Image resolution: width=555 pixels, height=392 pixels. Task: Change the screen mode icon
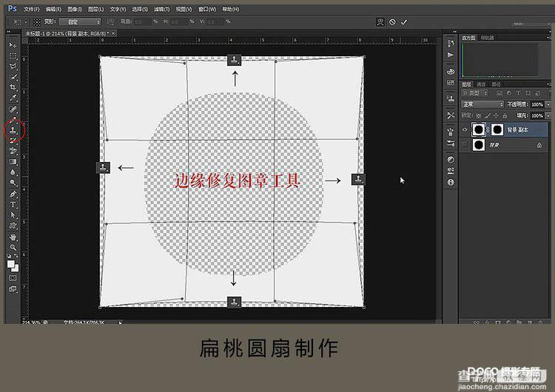(13, 288)
